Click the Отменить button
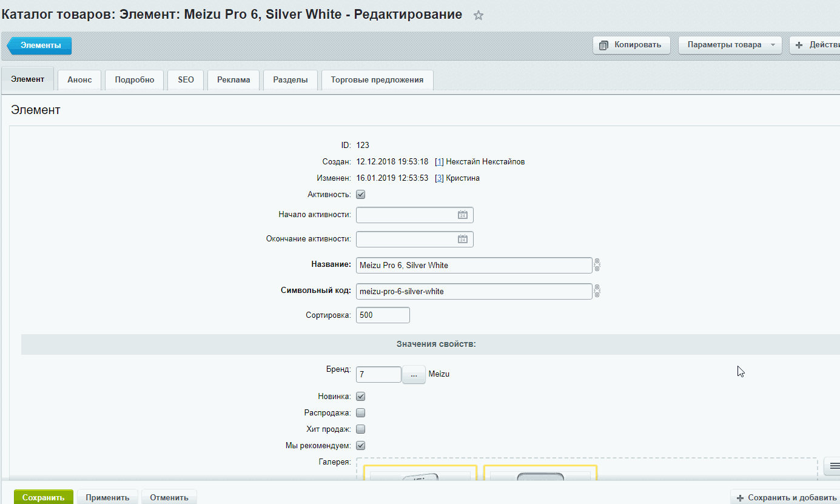This screenshot has height=504, width=840. pos(169,497)
